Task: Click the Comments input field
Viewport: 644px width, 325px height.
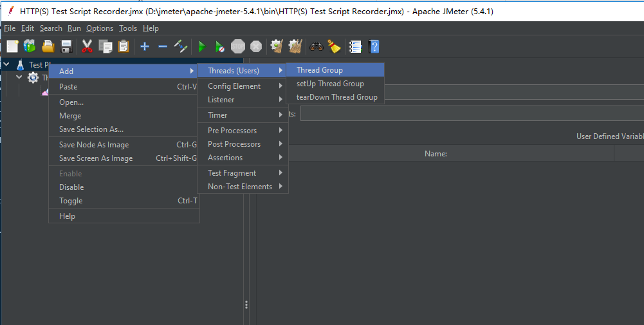Action: point(472,114)
